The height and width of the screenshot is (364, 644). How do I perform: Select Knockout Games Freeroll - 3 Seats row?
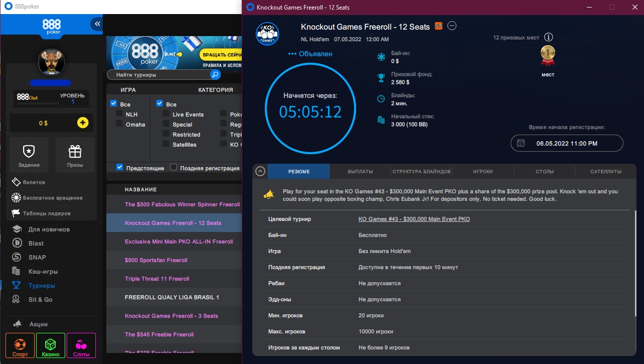174,316
